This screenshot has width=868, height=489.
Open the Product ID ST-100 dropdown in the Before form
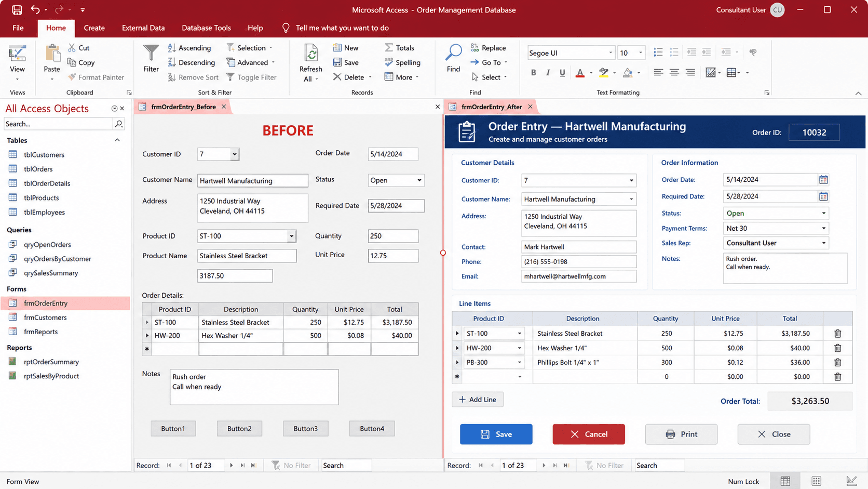[x=291, y=236]
